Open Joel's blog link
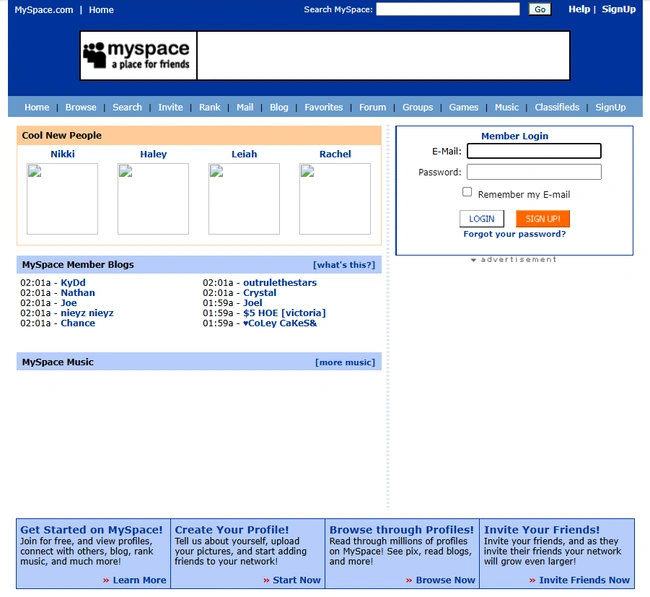Image resolution: width=650 pixels, height=597 pixels. tap(252, 303)
